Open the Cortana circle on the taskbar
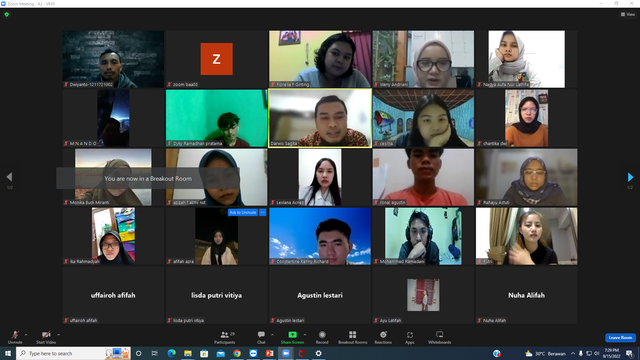Viewport: 640px width, 360px height. (138, 353)
